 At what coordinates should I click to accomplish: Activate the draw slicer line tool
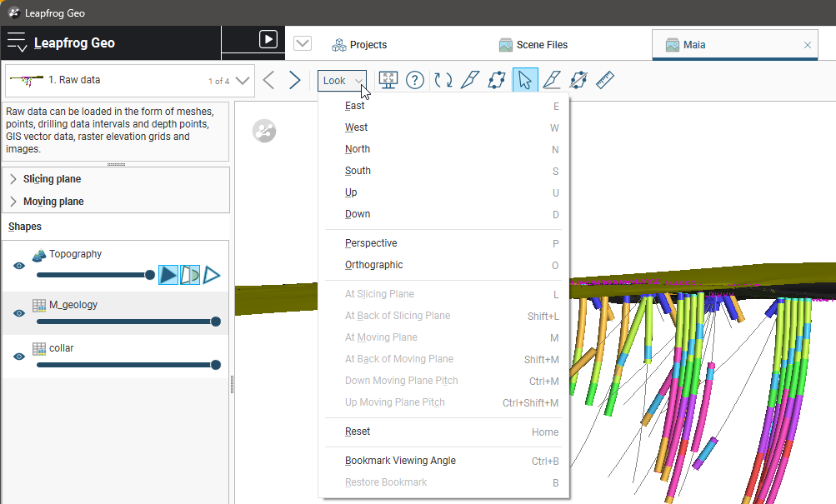point(470,80)
